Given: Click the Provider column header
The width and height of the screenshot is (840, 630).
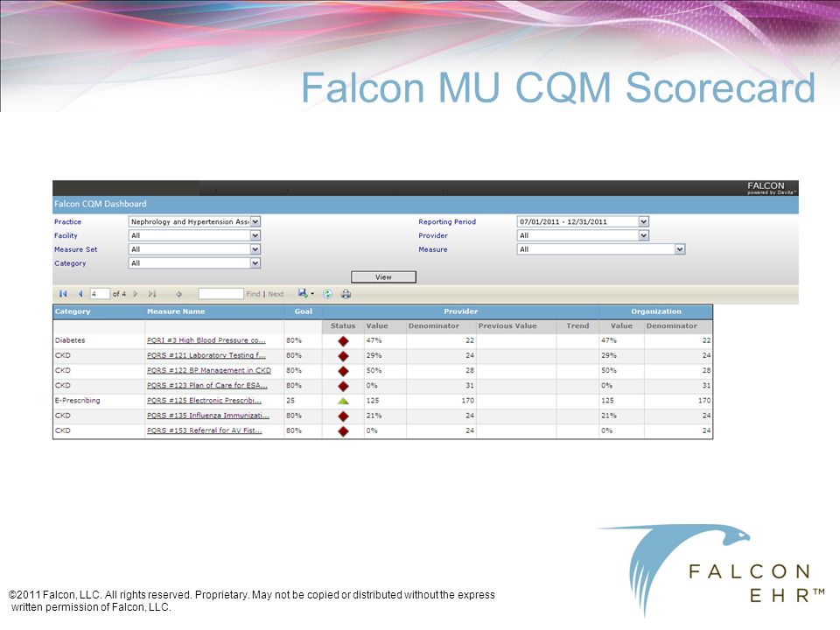Looking at the screenshot, I should coord(461,311).
